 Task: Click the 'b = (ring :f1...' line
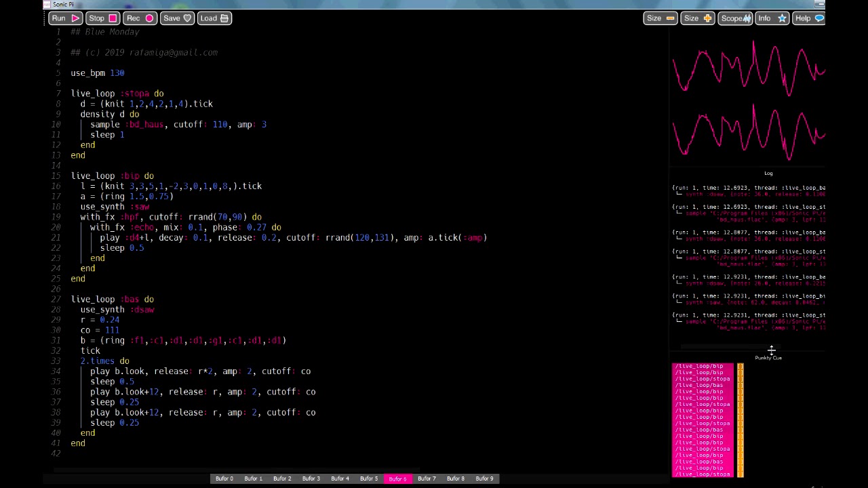[183, 340]
